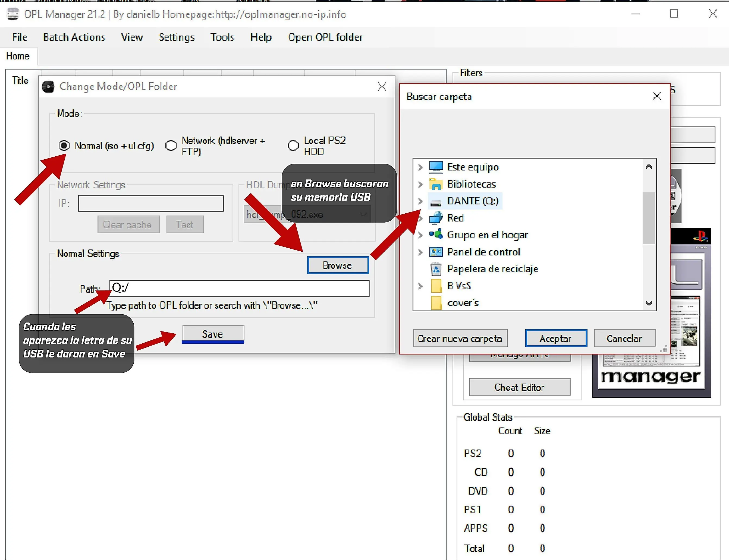
Task: Open the View menu
Action: (132, 37)
